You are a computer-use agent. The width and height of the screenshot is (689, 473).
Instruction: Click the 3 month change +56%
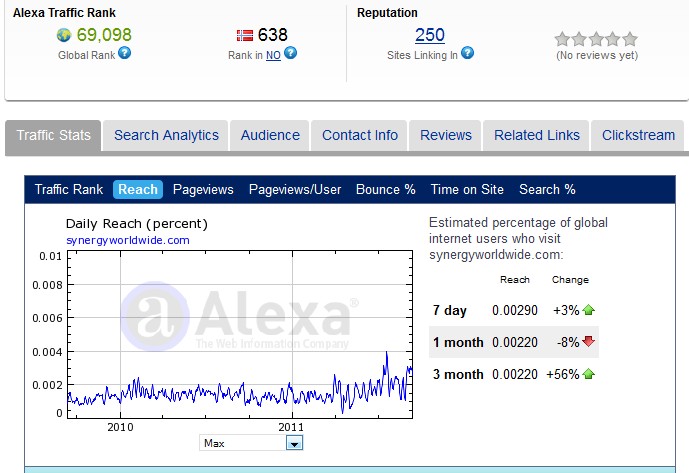[562, 374]
